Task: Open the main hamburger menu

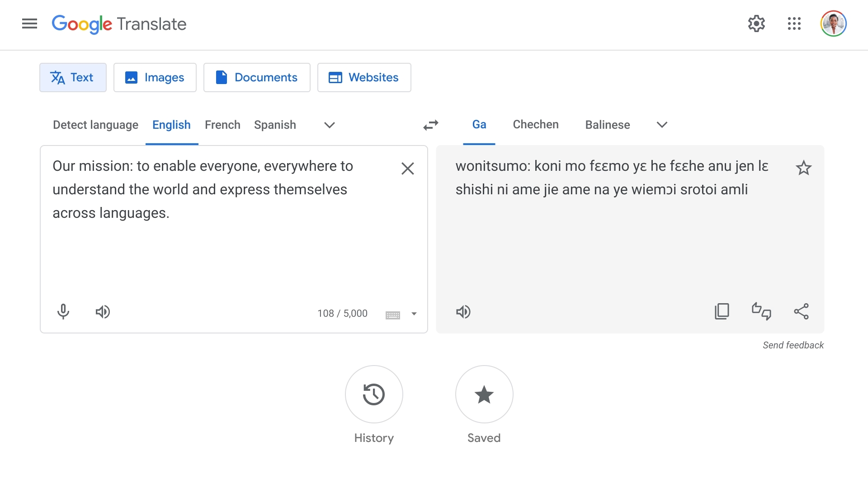Action: click(29, 23)
